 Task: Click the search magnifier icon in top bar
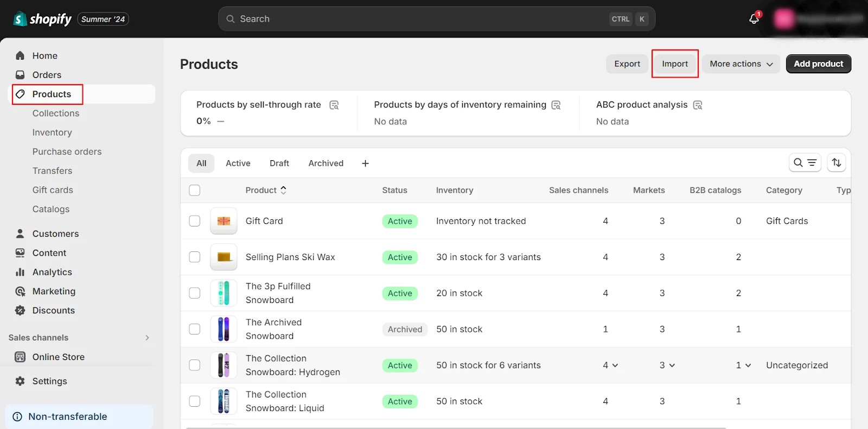click(x=231, y=19)
